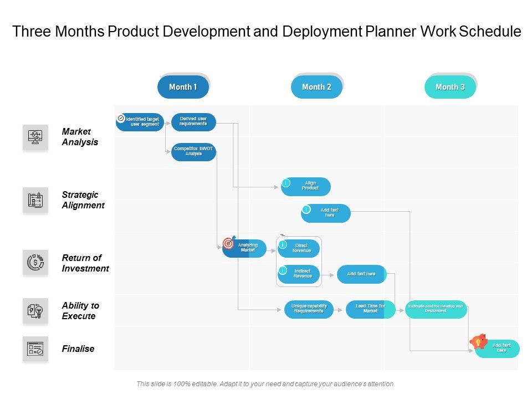Click the Add text here node under Align Product
This screenshot has height=399, width=532.
click(x=326, y=213)
